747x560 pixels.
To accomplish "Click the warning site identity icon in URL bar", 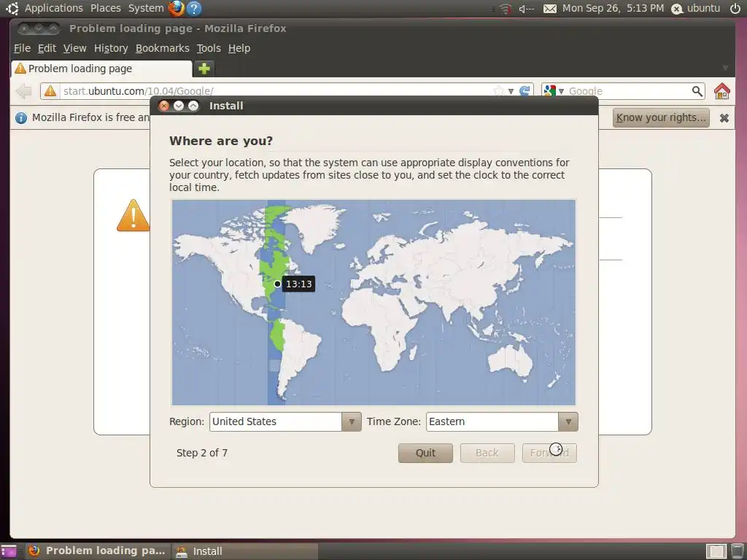I will [50, 90].
